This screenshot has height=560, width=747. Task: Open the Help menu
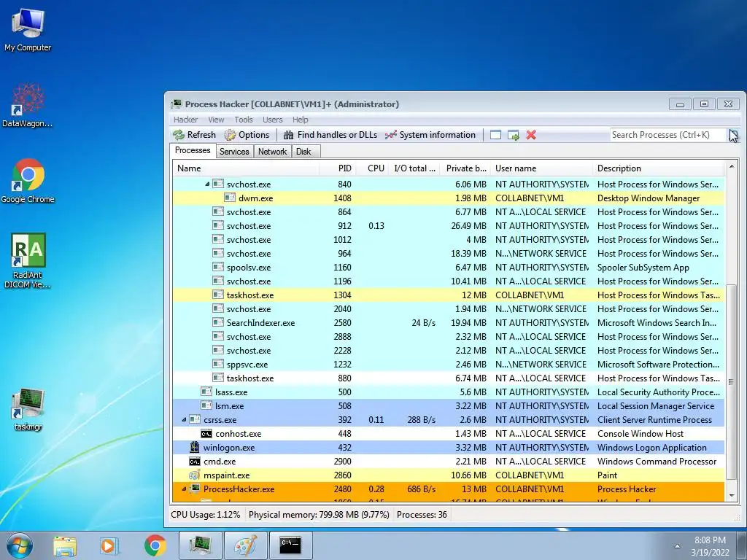pos(300,120)
